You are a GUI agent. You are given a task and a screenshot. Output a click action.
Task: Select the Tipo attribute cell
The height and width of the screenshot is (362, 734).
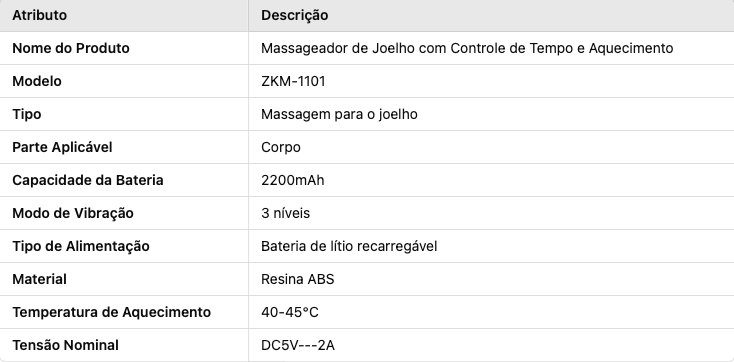[x=124, y=114]
